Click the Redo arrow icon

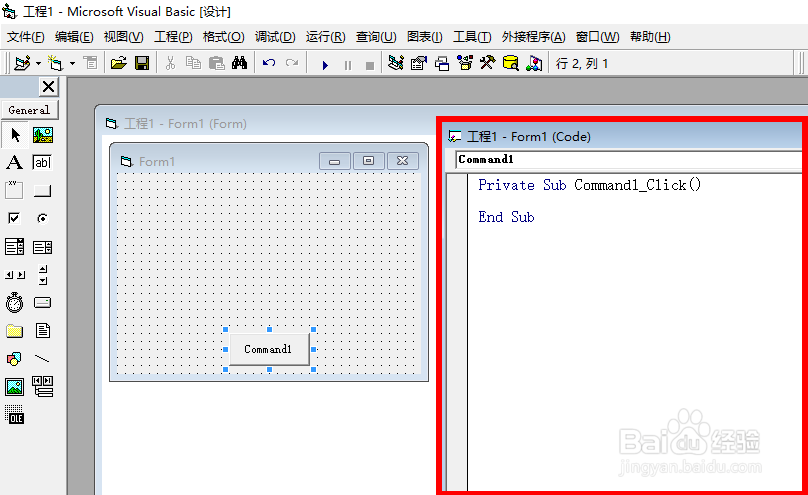coord(292,63)
